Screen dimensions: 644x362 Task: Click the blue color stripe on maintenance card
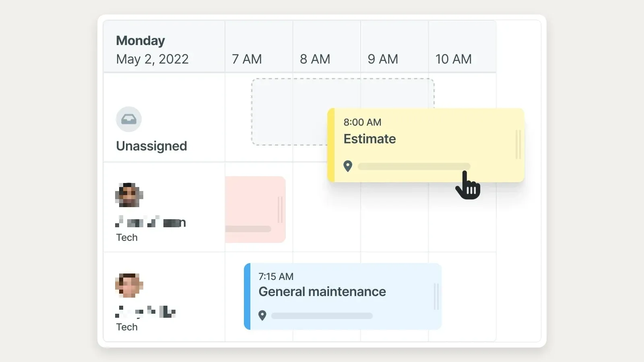[247, 296]
